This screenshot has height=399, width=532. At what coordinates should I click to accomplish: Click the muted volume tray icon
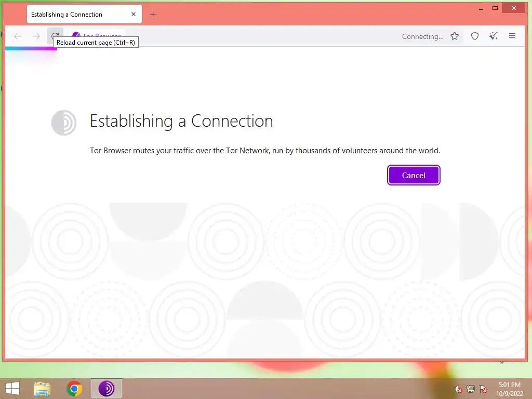pyautogui.click(x=458, y=389)
